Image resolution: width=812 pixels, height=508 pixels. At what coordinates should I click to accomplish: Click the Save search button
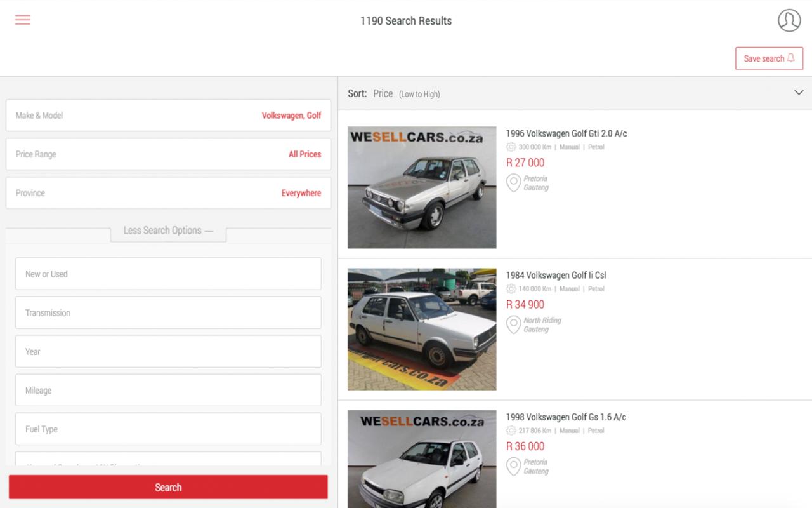[769, 58]
